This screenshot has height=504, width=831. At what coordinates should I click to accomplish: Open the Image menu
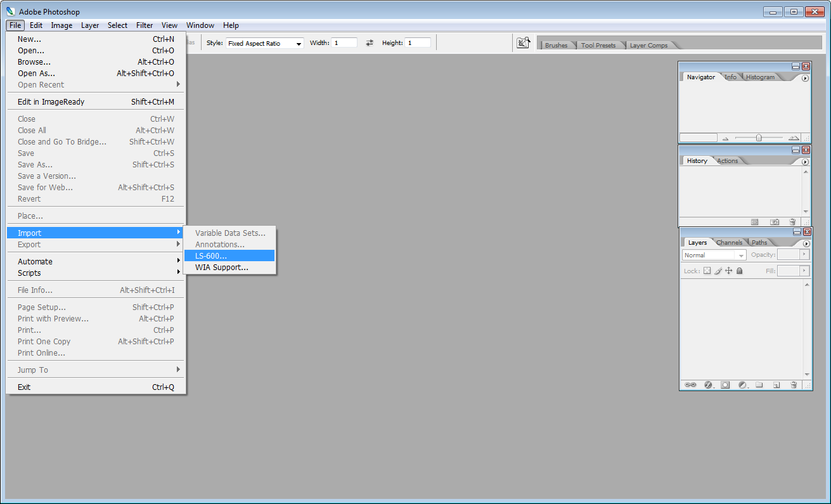coord(61,25)
